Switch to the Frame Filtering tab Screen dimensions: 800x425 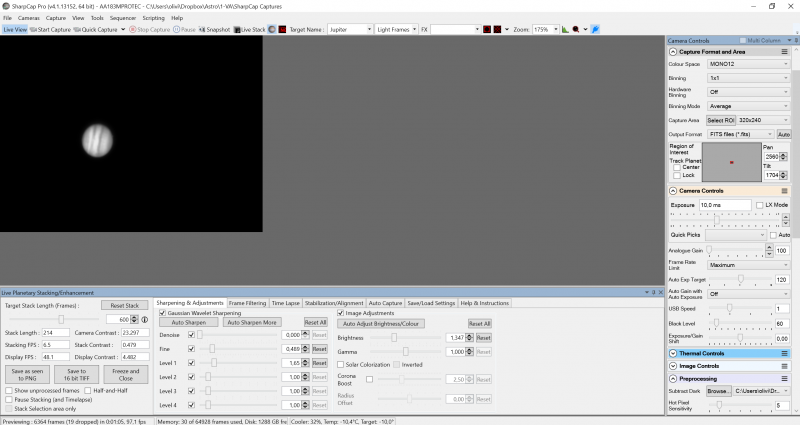[247, 302]
